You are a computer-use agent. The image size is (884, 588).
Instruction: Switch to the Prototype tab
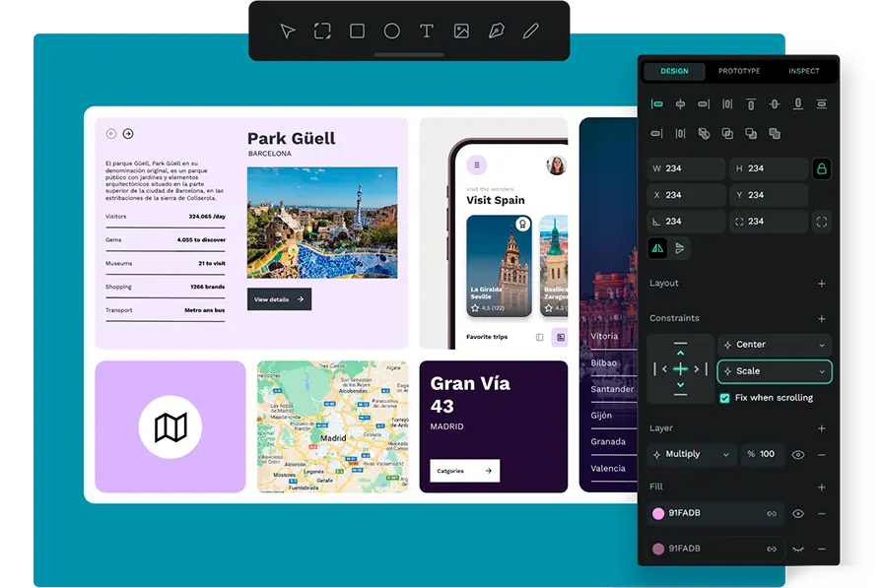(x=739, y=71)
